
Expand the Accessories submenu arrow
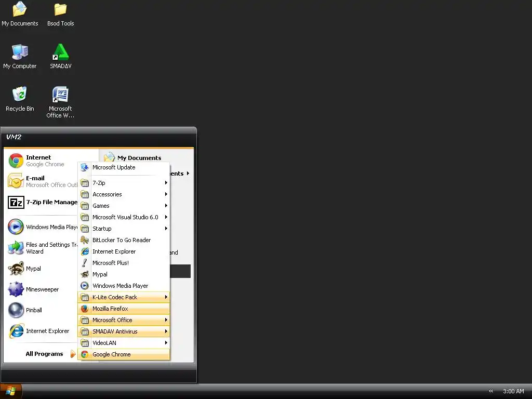tap(166, 194)
